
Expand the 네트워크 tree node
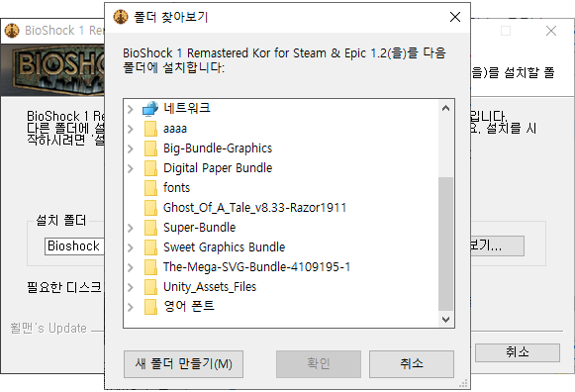tap(131, 109)
